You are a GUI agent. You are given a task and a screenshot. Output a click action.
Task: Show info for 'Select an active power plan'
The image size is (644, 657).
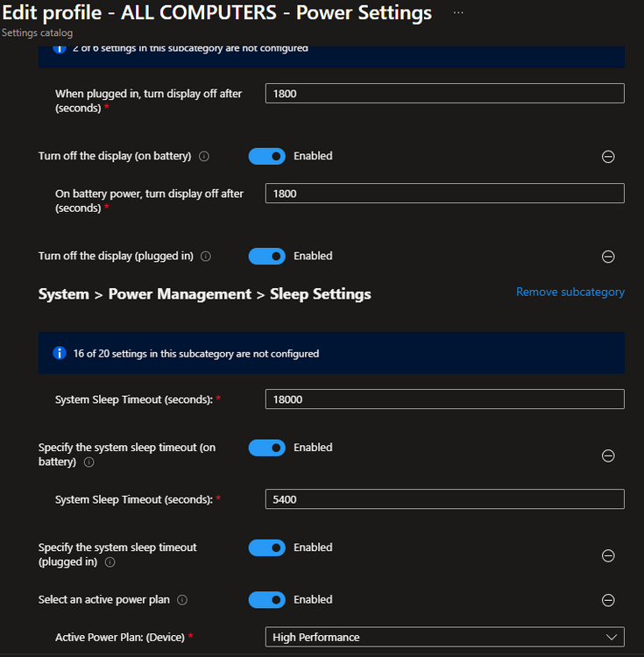click(182, 600)
